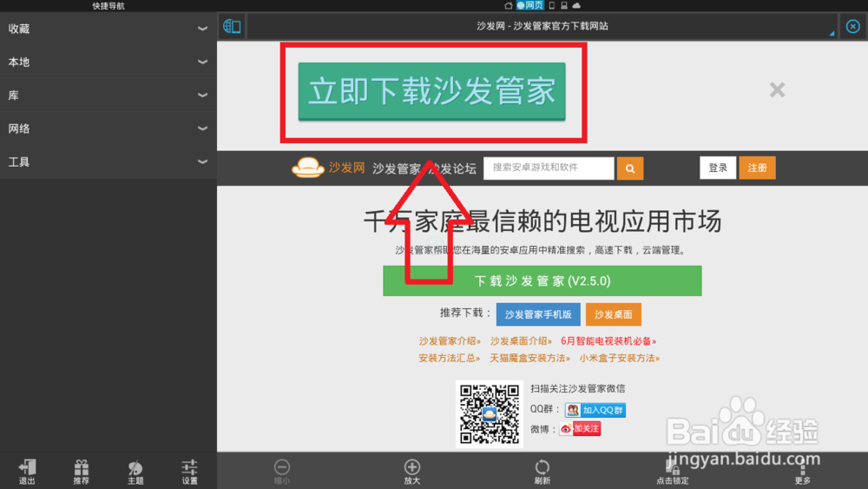Dismiss the banner with the gray X

pyautogui.click(x=777, y=89)
